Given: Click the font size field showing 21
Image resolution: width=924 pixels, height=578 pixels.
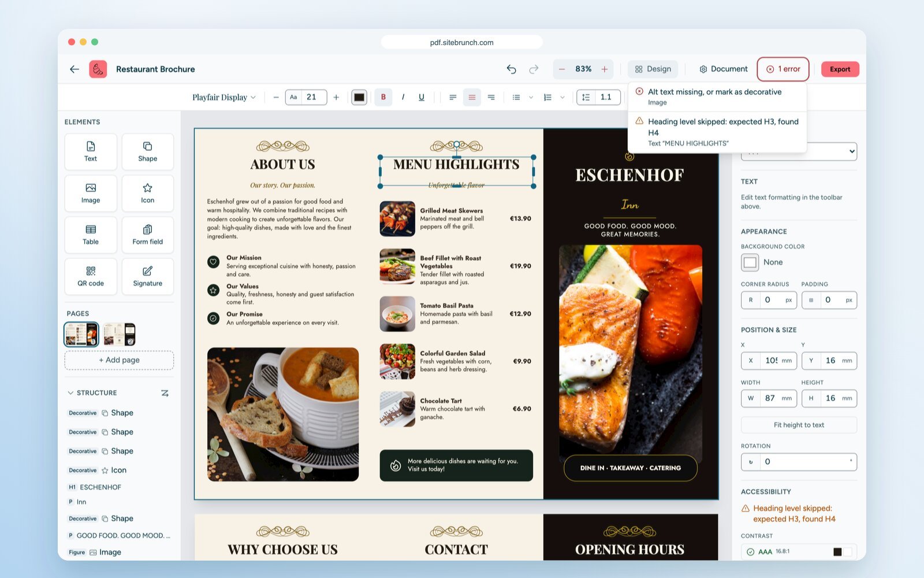Looking at the screenshot, I should [x=306, y=97].
